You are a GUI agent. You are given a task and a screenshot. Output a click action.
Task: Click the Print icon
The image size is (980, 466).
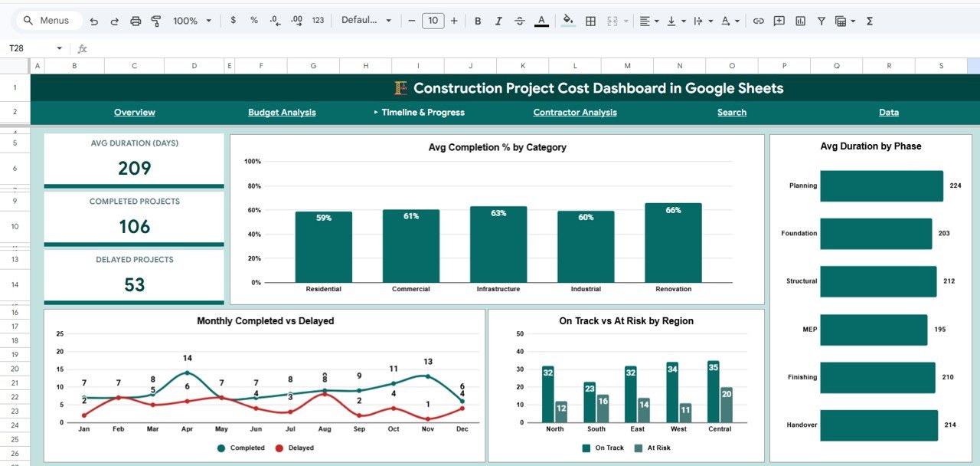[x=136, y=21]
